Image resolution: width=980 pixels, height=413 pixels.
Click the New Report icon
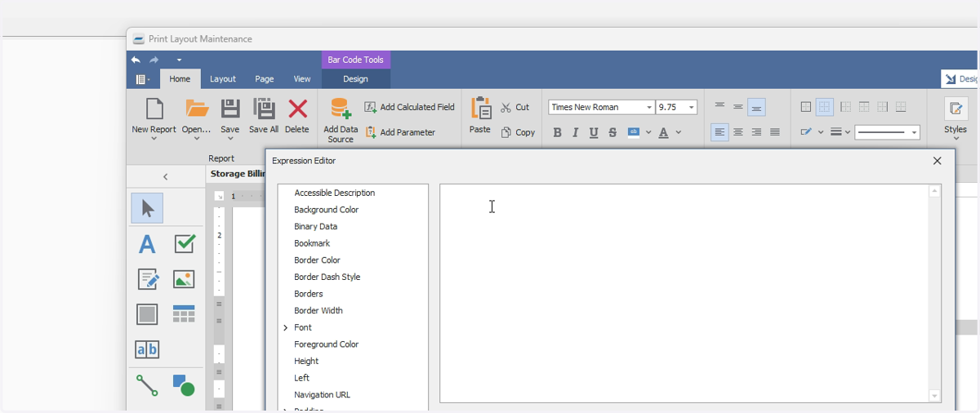coord(154,109)
